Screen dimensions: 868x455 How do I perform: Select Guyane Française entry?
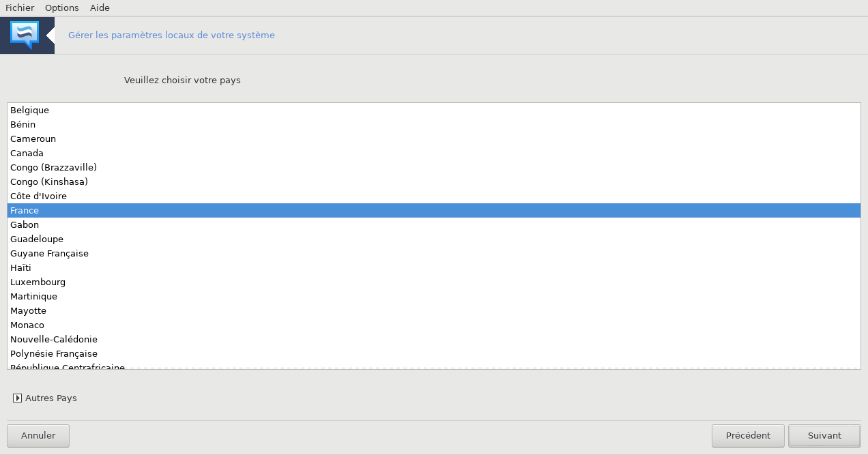(434, 253)
